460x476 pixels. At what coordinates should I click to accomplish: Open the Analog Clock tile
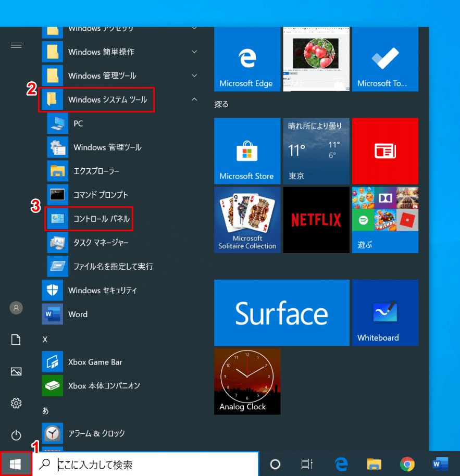247,382
